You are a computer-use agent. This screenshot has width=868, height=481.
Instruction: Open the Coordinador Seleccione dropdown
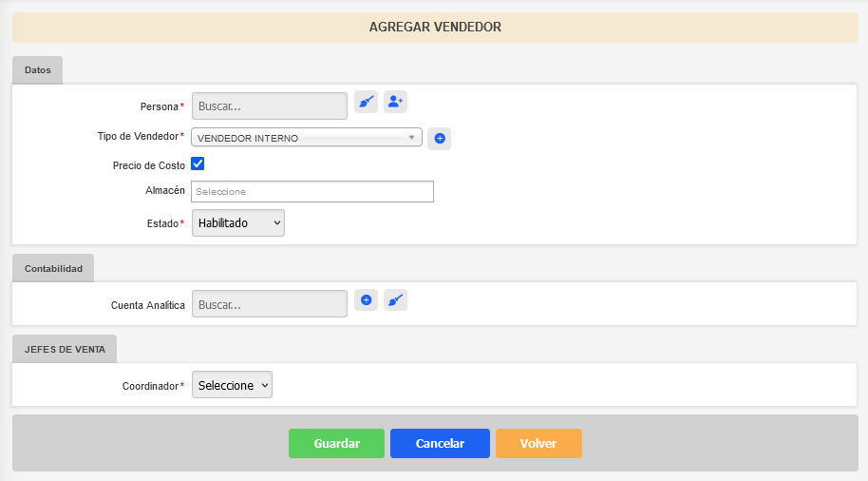pyautogui.click(x=232, y=385)
